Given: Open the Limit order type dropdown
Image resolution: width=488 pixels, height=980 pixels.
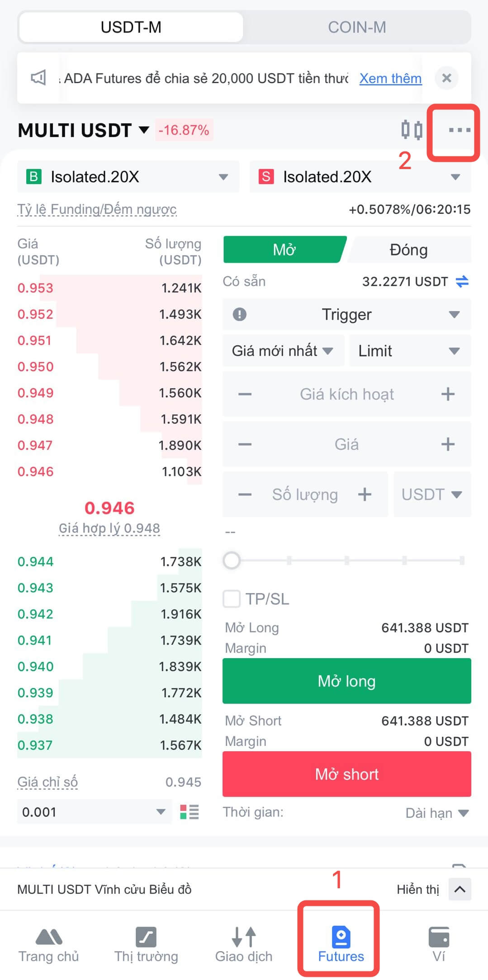Looking at the screenshot, I should pyautogui.click(x=408, y=351).
